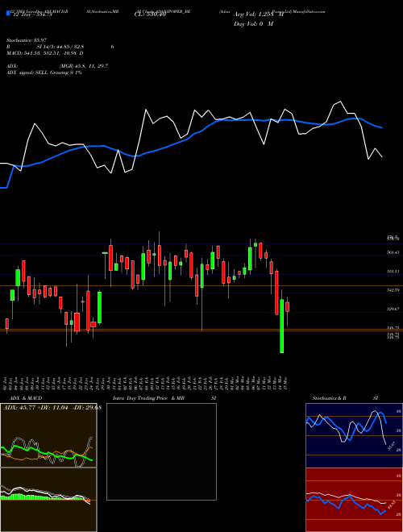Click the 33.97 label in Stochastics panel
This screenshot has height=532, width=403.
391,446
